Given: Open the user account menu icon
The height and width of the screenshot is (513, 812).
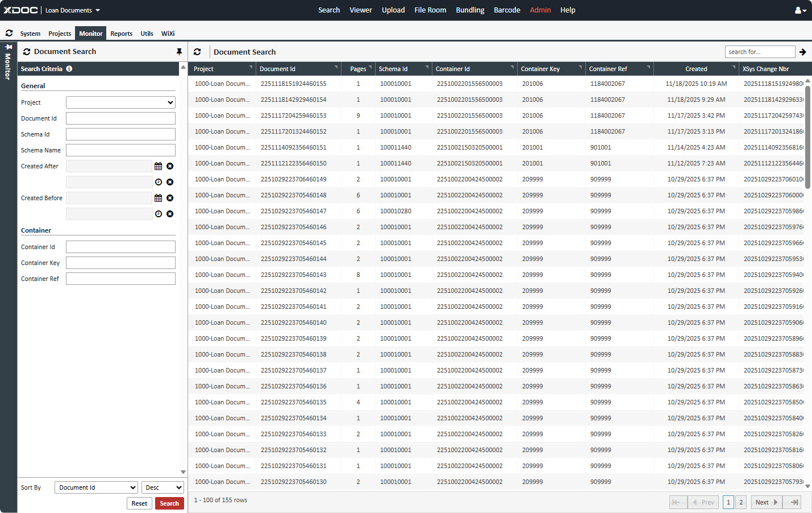Looking at the screenshot, I should point(799,10).
